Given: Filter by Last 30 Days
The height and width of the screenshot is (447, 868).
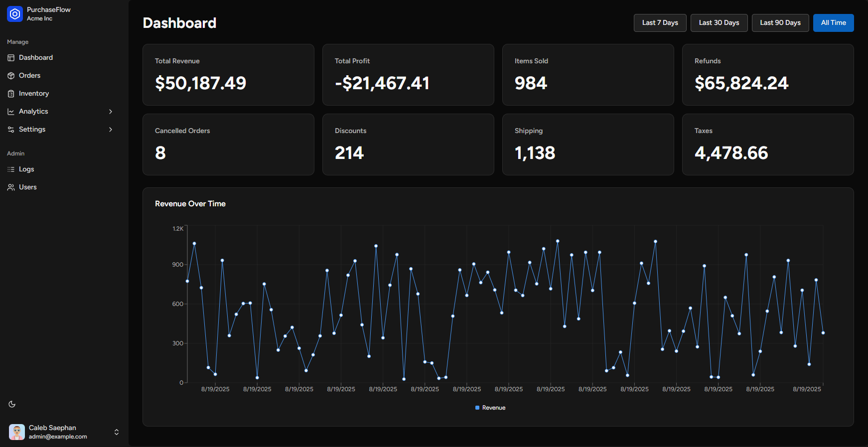Looking at the screenshot, I should coord(719,23).
